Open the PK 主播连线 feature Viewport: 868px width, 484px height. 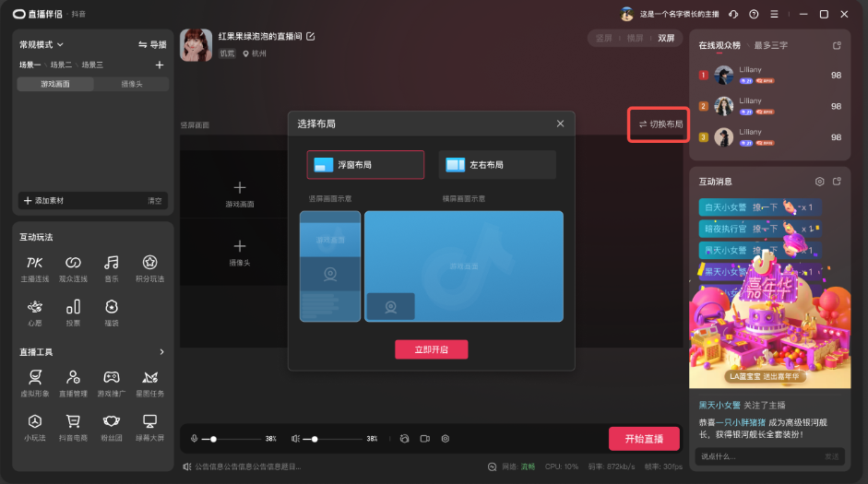point(34,267)
